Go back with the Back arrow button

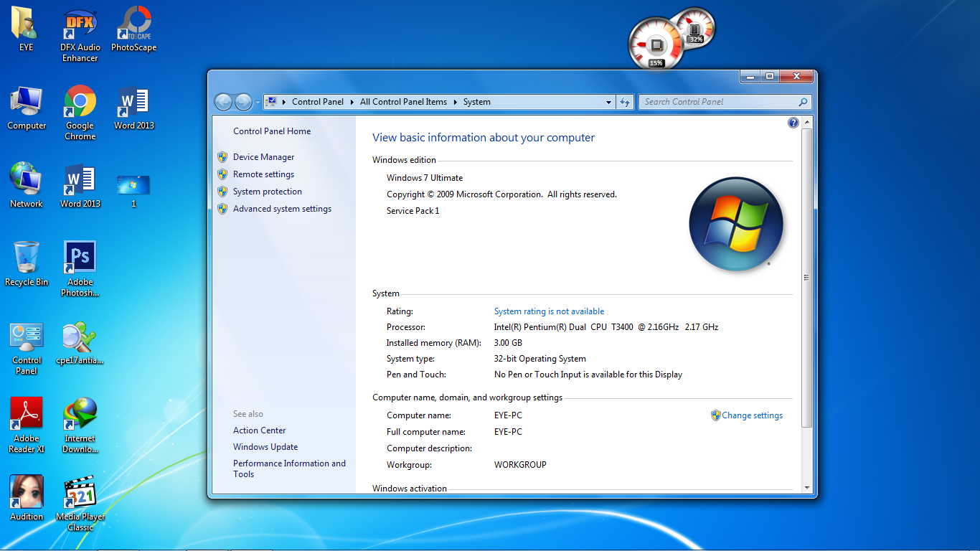click(x=224, y=102)
